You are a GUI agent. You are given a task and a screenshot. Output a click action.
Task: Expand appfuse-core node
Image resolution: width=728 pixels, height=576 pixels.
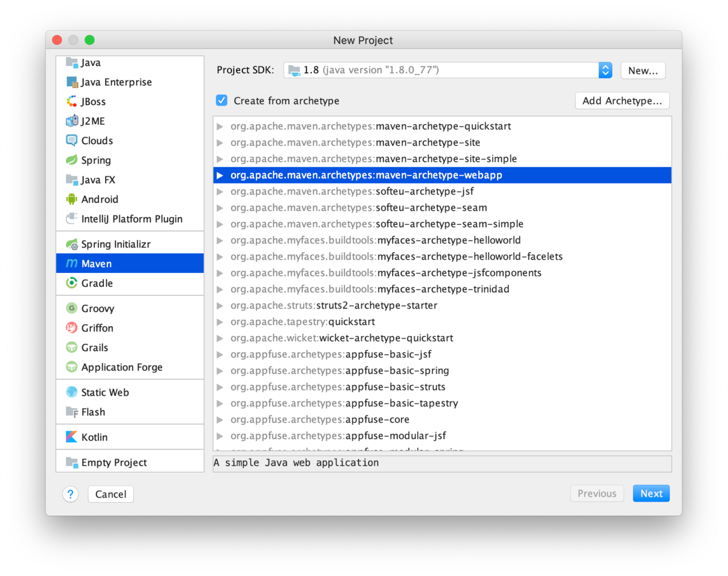220,419
